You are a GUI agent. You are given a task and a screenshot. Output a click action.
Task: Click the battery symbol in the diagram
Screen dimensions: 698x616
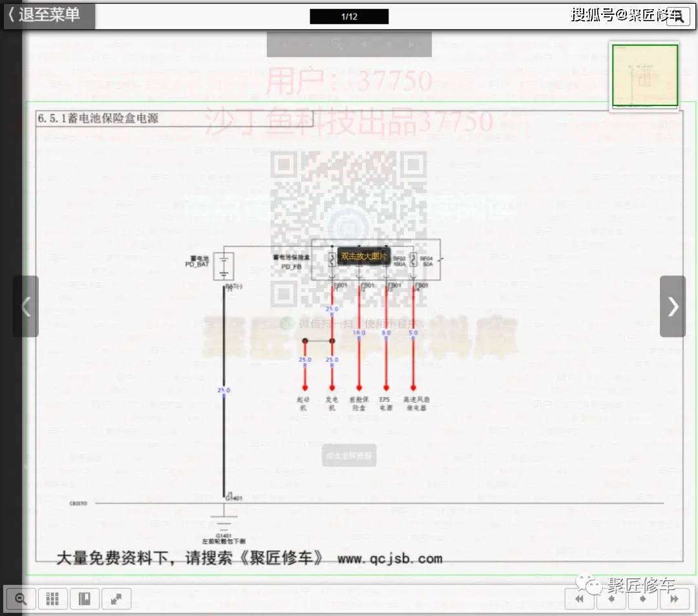click(x=224, y=266)
